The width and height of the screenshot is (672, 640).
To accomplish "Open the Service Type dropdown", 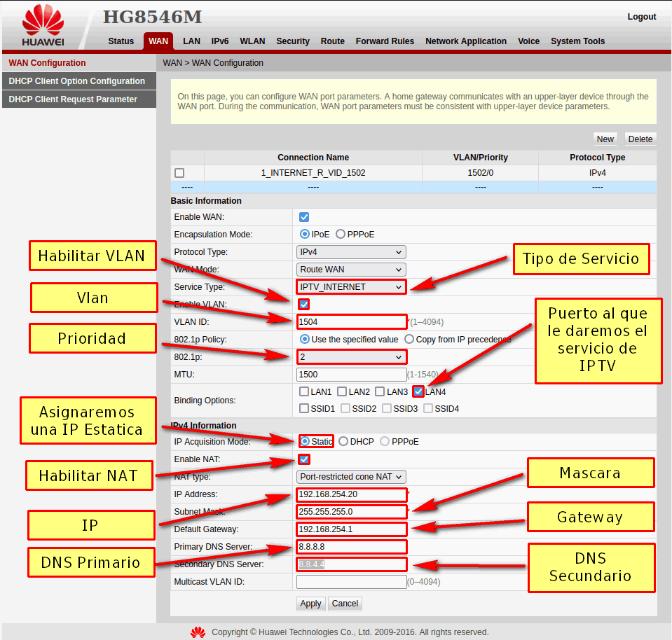I will click(351, 287).
